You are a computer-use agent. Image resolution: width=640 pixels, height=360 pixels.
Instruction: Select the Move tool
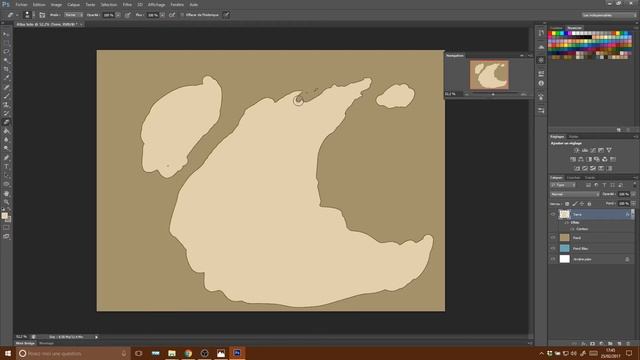[x=6, y=34]
